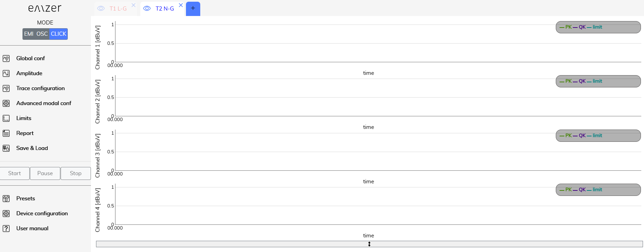Open the Presets icon
This screenshot has width=644, height=252.
pyautogui.click(x=6, y=199)
